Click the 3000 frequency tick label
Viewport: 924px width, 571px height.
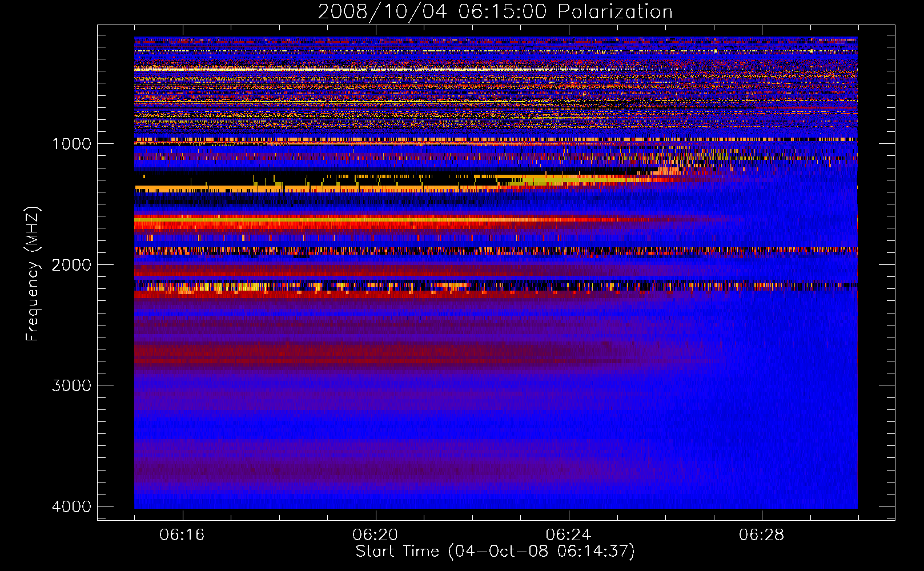click(x=71, y=385)
